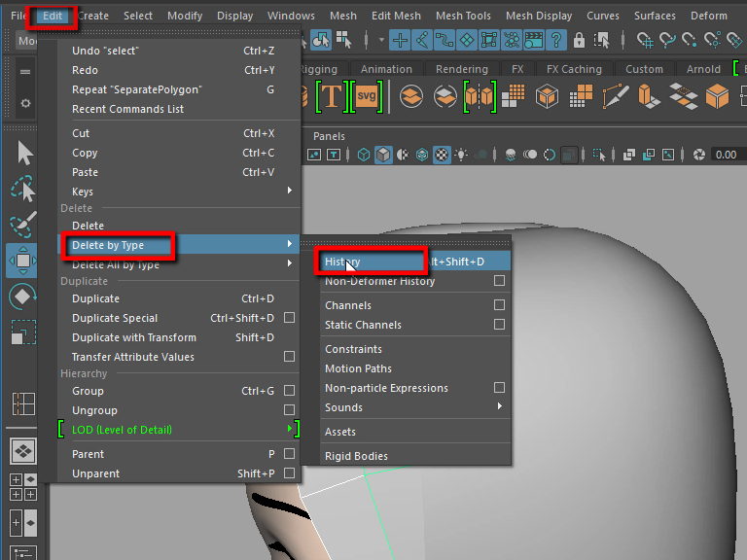Open option box for Transfer Attribute Values

289,357
